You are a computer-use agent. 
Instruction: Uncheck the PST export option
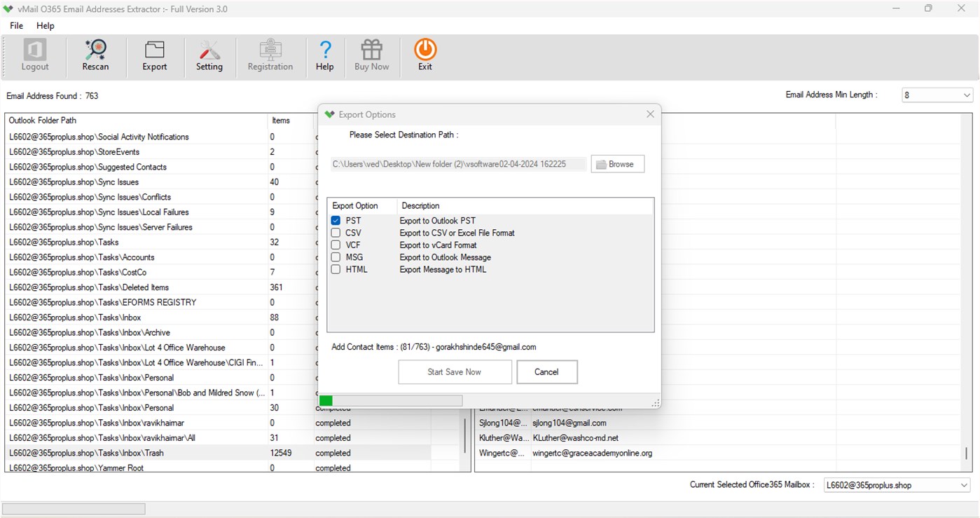tap(335, 220)
